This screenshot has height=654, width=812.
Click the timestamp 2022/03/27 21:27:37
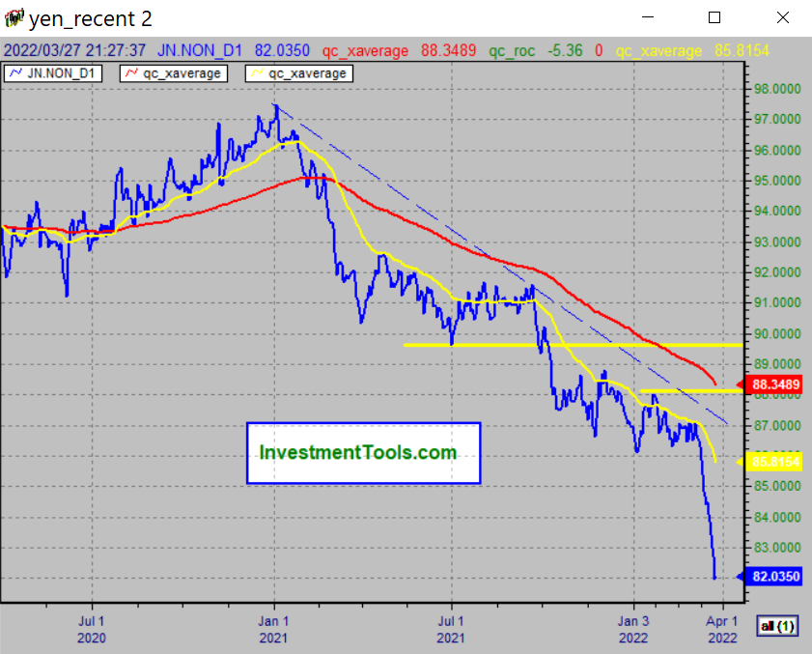(x=74, y=51)
